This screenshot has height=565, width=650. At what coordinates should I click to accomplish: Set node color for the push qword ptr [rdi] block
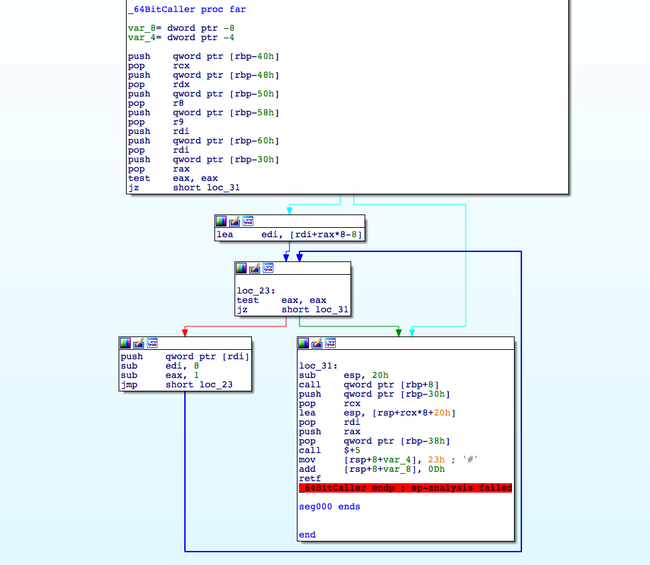(x=126, y=343)
